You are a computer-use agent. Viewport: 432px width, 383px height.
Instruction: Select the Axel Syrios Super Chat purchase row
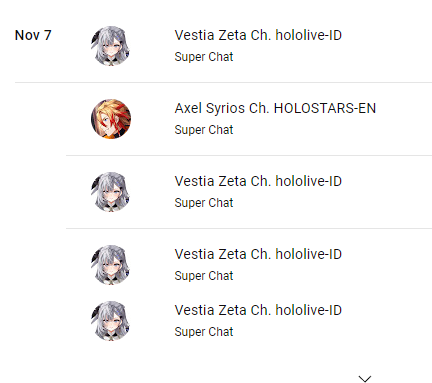249,119
